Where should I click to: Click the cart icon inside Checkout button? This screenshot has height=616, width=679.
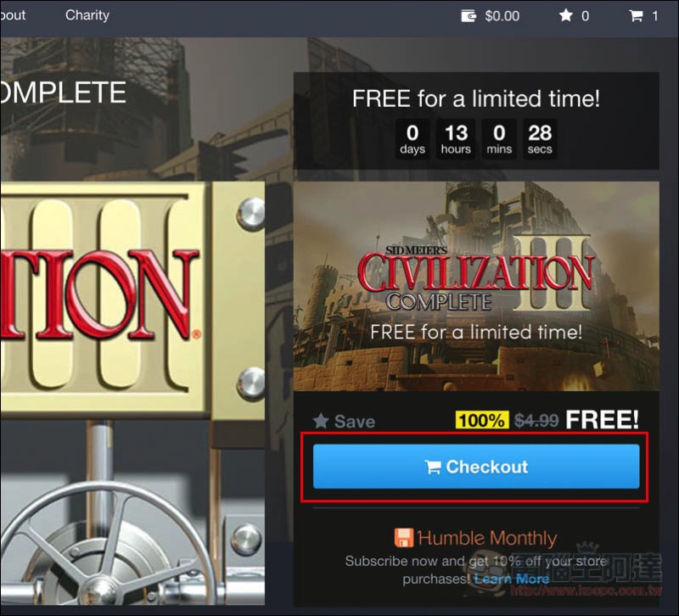pos(433,467)
